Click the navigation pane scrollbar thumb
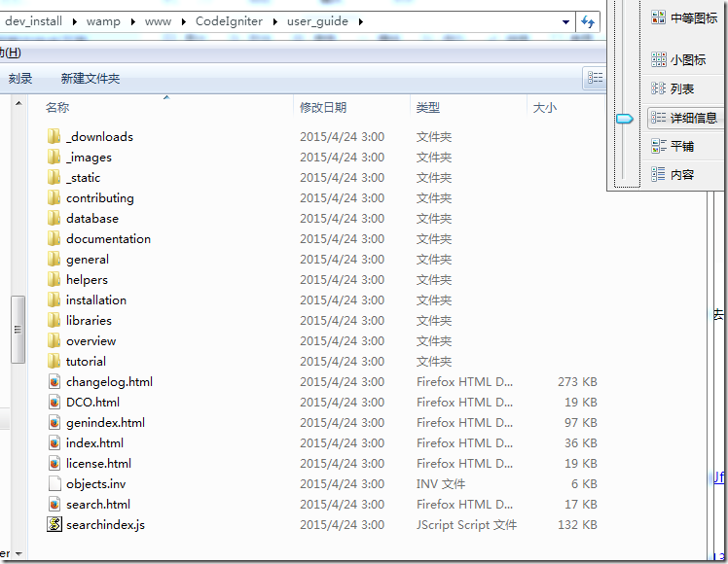 pyautogui.click(x=18, y=330)
